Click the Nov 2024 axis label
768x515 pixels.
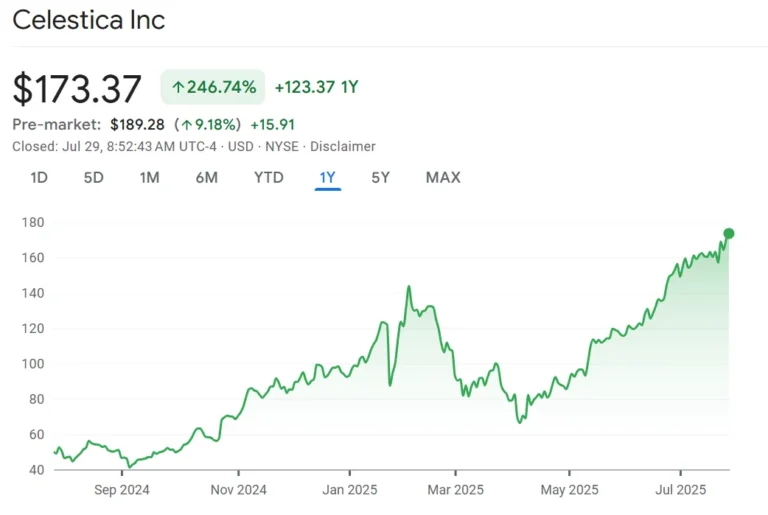[239, 490]
